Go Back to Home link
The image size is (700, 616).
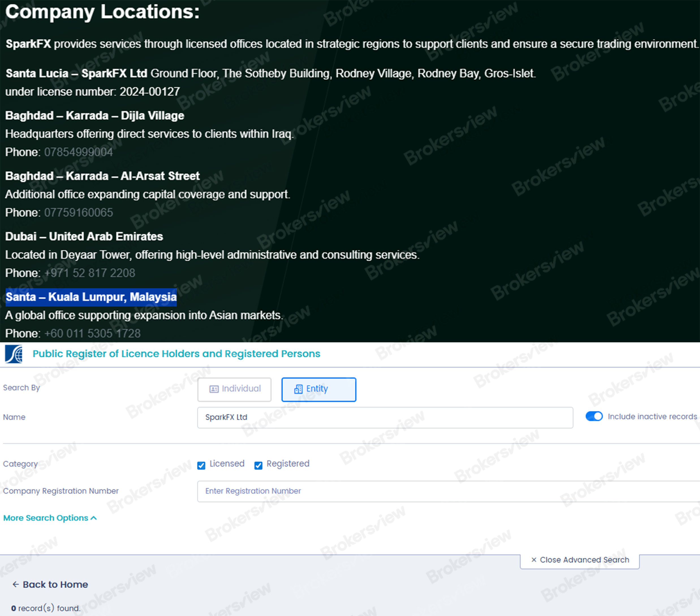click(55, 585)
